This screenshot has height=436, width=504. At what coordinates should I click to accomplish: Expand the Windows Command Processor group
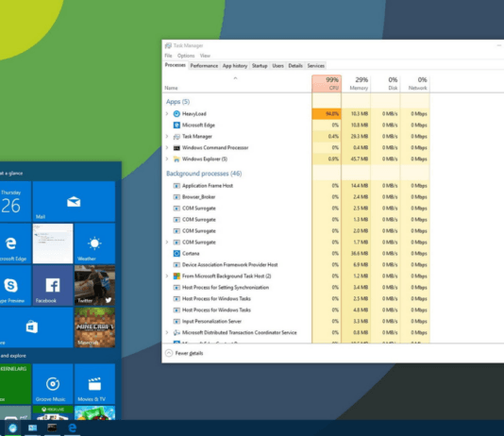click(x=167, y=148)
